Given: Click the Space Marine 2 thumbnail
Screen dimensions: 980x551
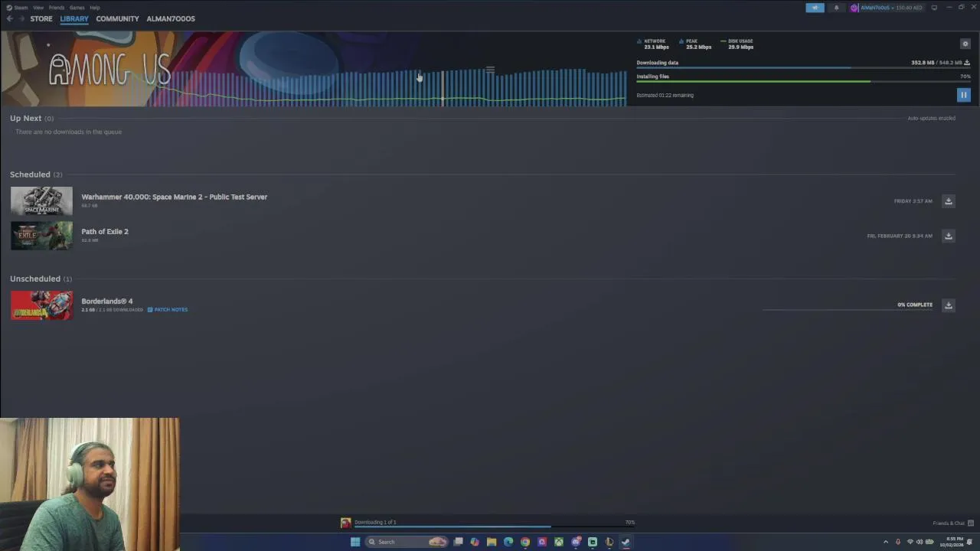Looking at the screenshot, I should [x=42, y=201].
